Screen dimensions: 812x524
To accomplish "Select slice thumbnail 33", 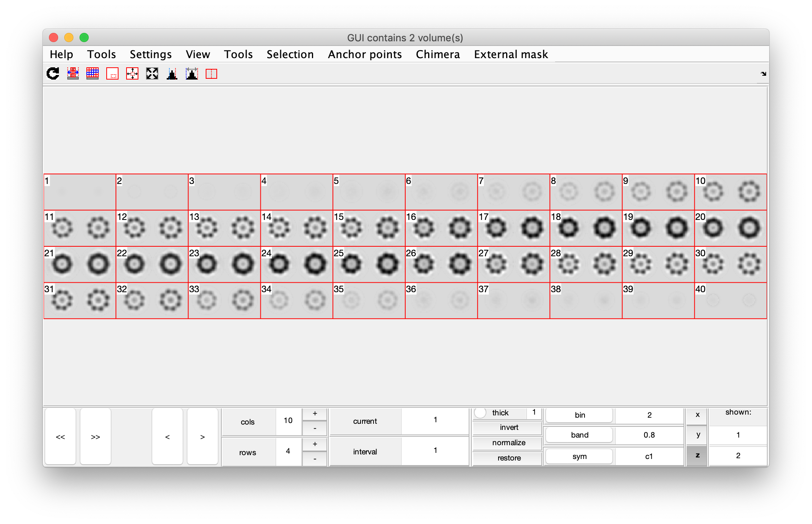I will click(x=224, y=300).
